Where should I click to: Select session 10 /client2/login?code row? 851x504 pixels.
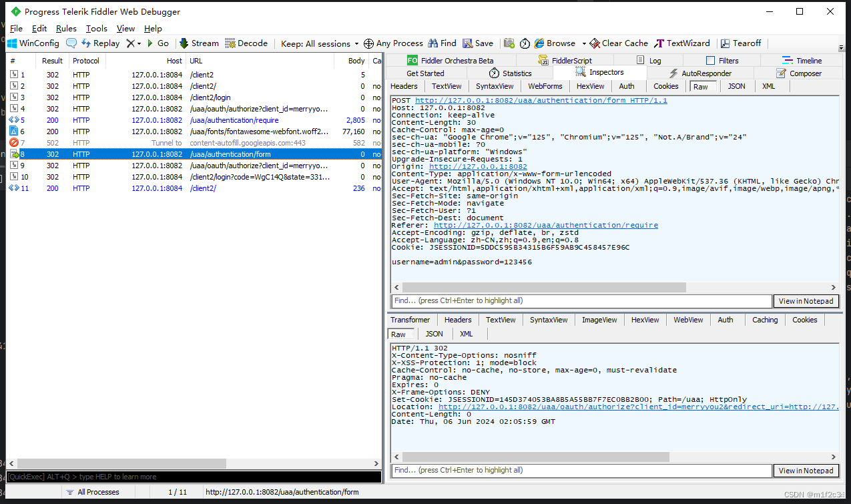pyautogui.click(x=194, y=177)
